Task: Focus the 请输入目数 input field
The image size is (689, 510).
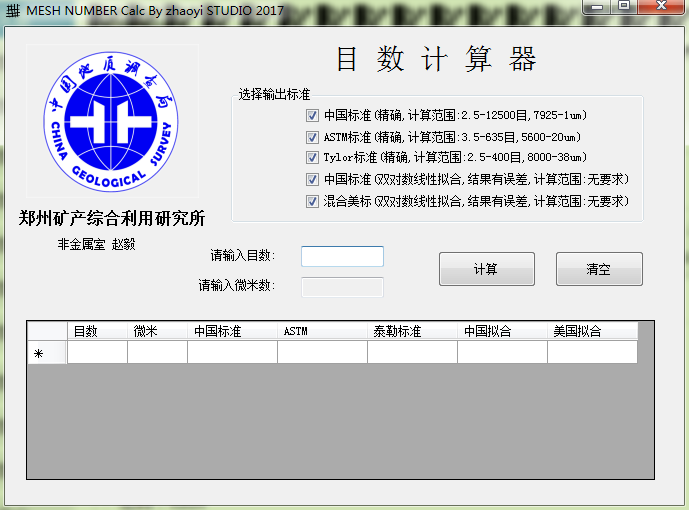Action: pyautogui.click(x=342, y=256)
